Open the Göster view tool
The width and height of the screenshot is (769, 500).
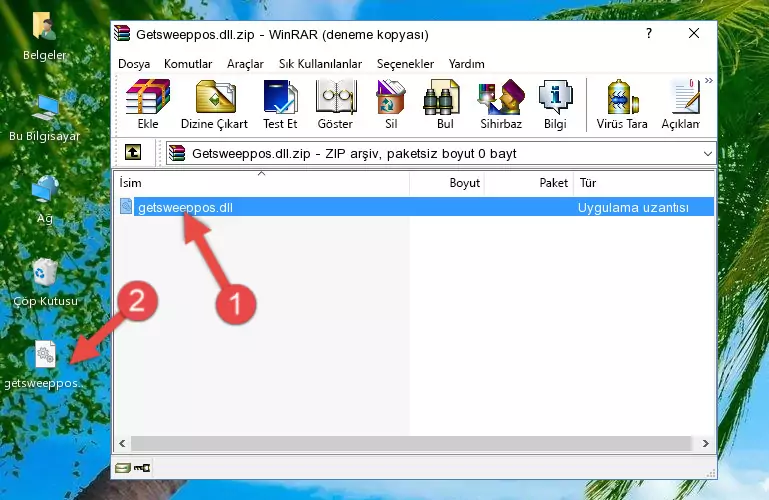point(335,104)
